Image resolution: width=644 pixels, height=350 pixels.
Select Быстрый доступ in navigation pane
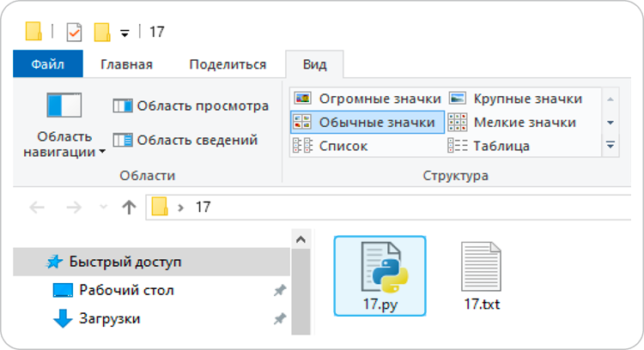[x=151, y=262]
